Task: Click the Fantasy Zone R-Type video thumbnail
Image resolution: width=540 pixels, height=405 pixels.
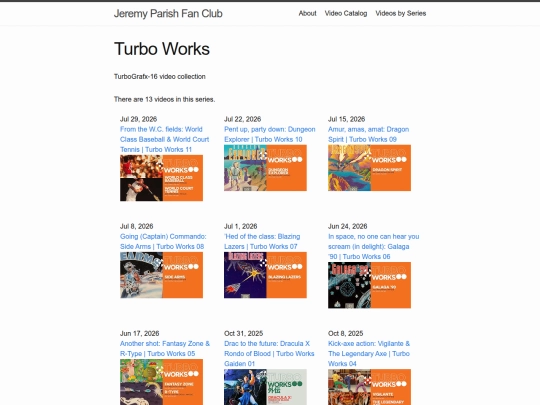Action: pos(162,382)
